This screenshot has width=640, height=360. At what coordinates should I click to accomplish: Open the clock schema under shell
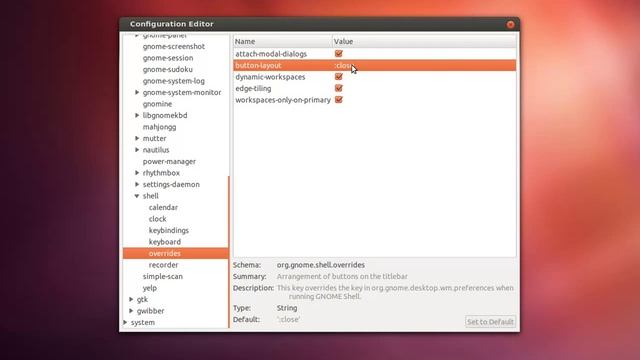[158, 219]
